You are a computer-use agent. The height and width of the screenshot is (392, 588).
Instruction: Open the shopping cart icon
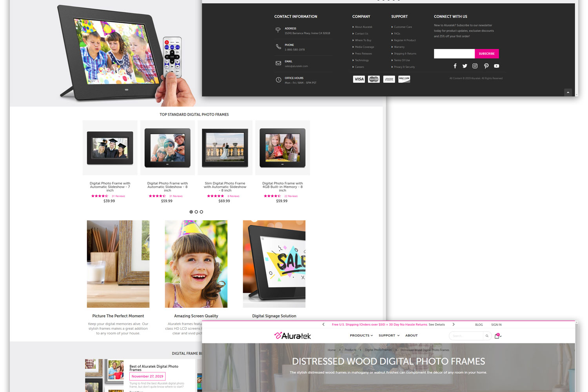[497, 336]
